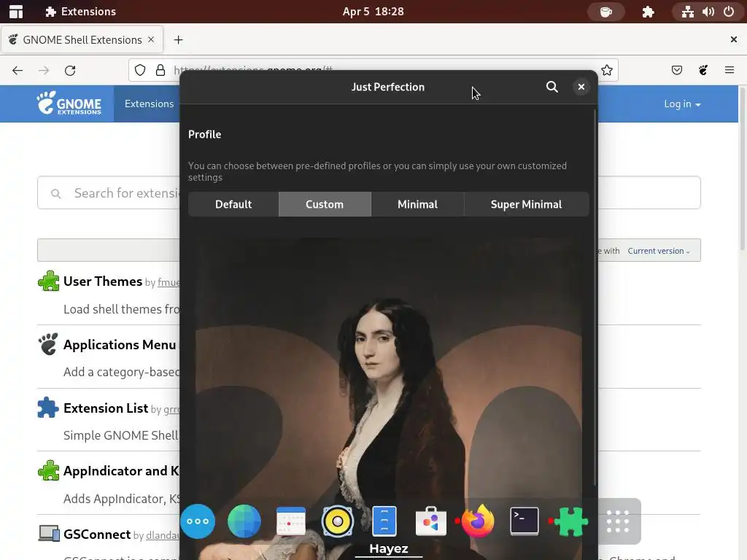Open the Calendar app from dock
The height and width of the screenshot is (560, 747).
tap(291, 521)
